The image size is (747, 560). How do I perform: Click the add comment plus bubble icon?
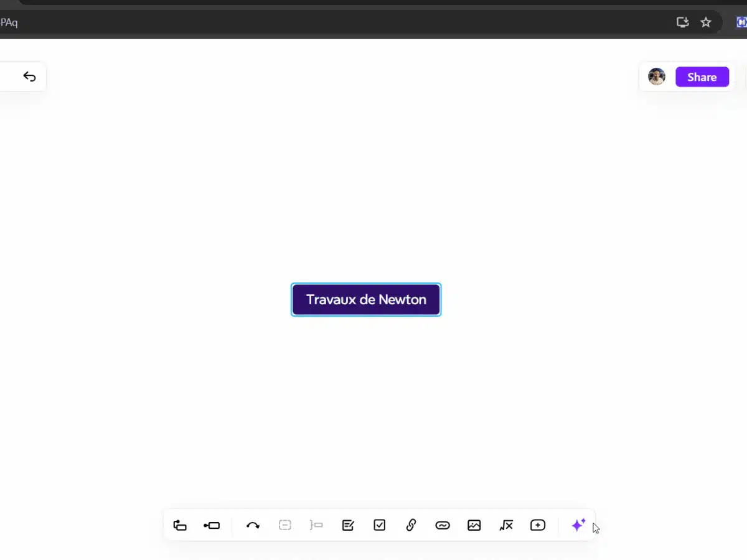pyautogui.click(x=538, y=525)
